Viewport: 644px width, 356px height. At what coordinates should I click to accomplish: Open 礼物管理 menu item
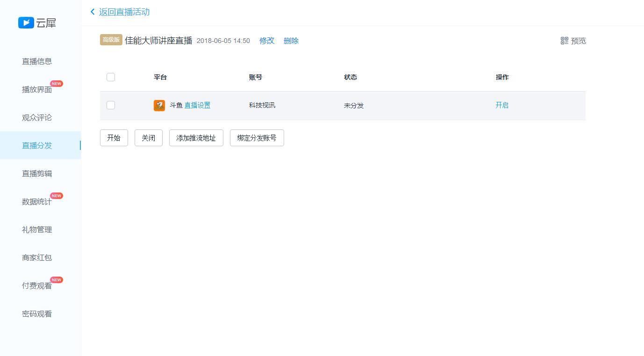pos(37,229)
